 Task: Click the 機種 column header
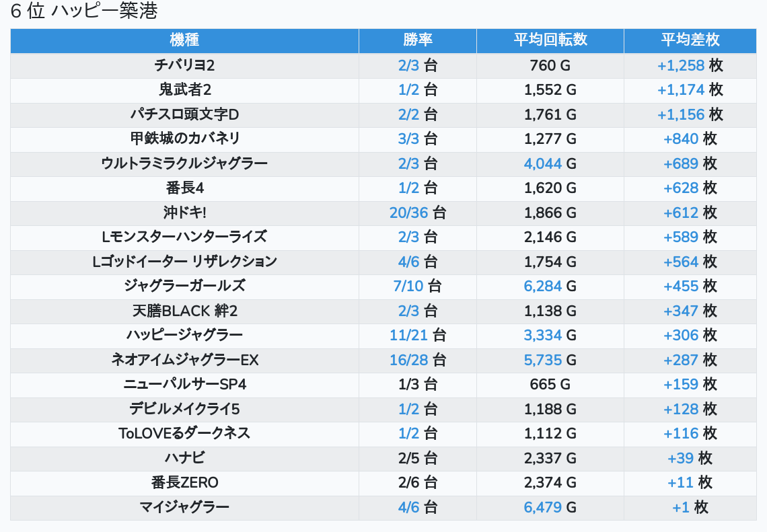pos(184,40)
